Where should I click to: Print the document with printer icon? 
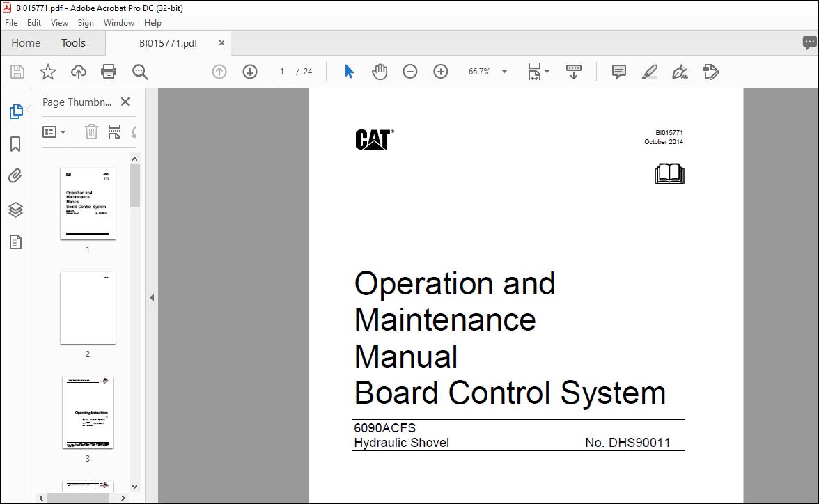pos(109,72)
